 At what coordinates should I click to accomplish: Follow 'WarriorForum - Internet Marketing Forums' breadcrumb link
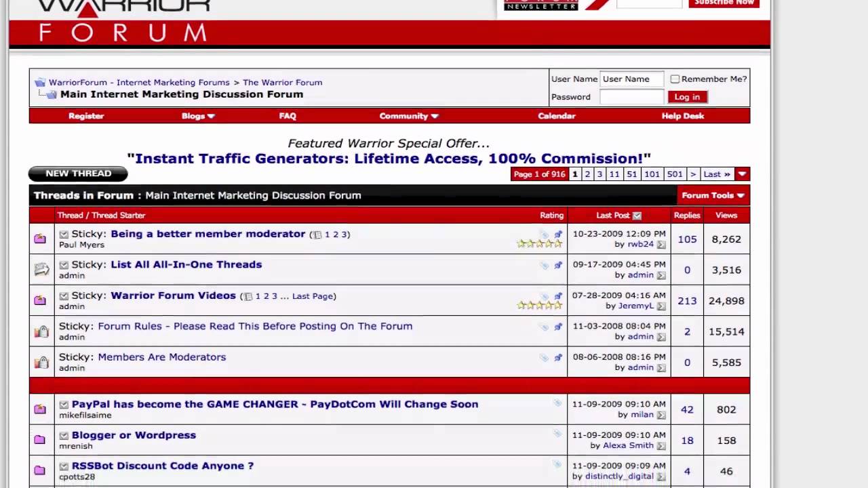coord(139,83)
